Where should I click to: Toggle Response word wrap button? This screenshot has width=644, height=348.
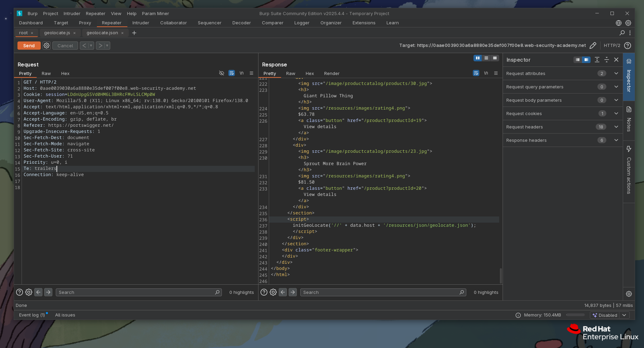click(476, 73)
